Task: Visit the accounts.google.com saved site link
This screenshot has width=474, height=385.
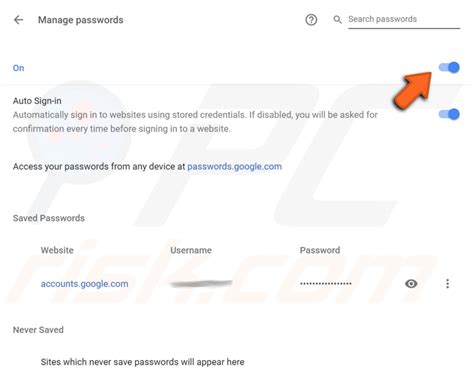Action: 84,284
